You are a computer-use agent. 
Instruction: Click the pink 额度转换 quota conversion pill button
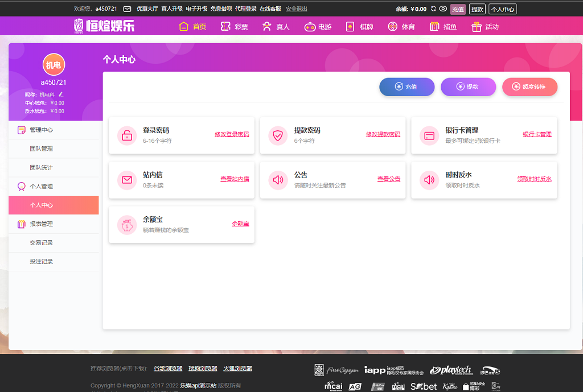529,86
